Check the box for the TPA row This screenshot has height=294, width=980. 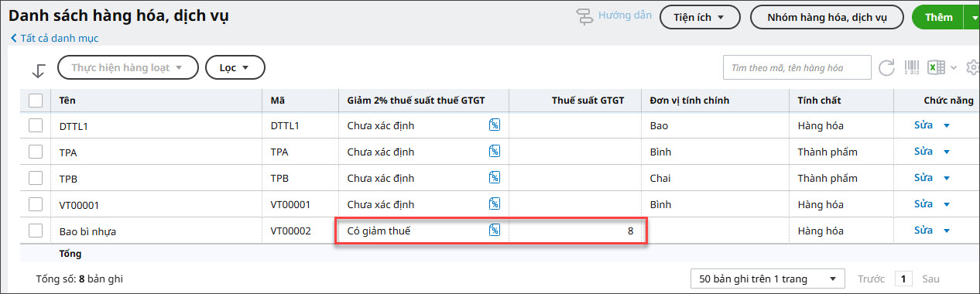tap(36, 152)
